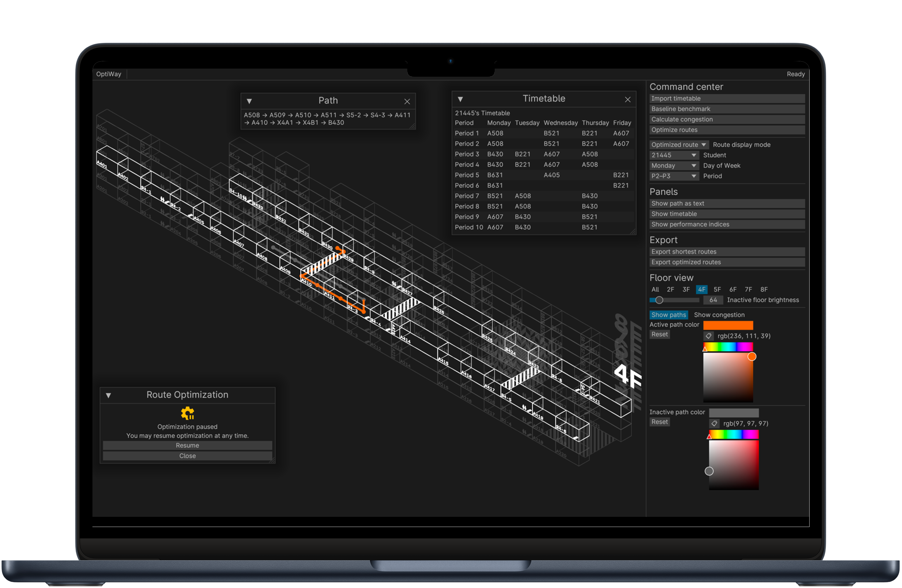
Task: Click B631 in Period 5 Monday
Action: pyautogui.click(x=495, y=175)
